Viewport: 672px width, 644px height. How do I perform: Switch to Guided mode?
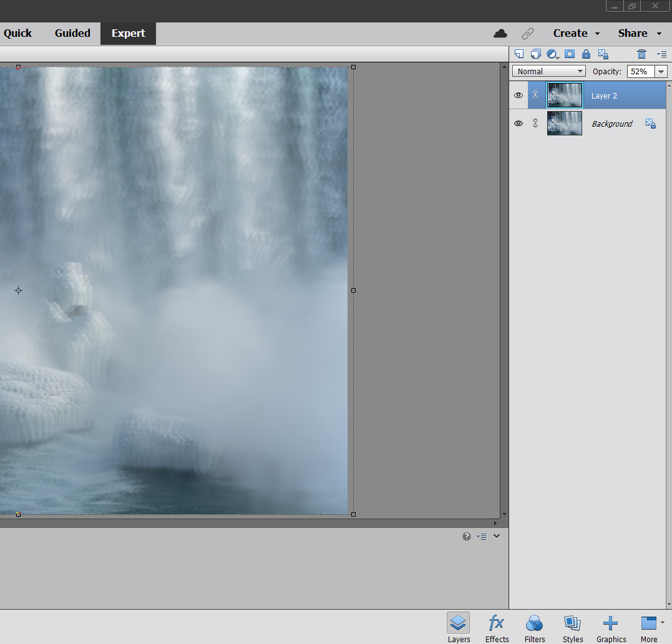[72, 33]
